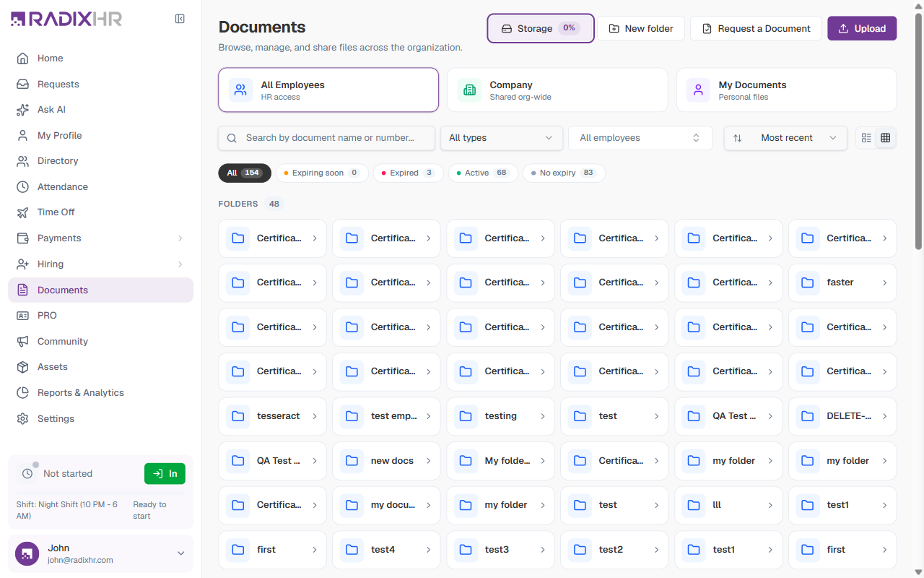This screenshot has width=924, height=578.
Task: Open My Profile page
Action: [x=100, y=135]
